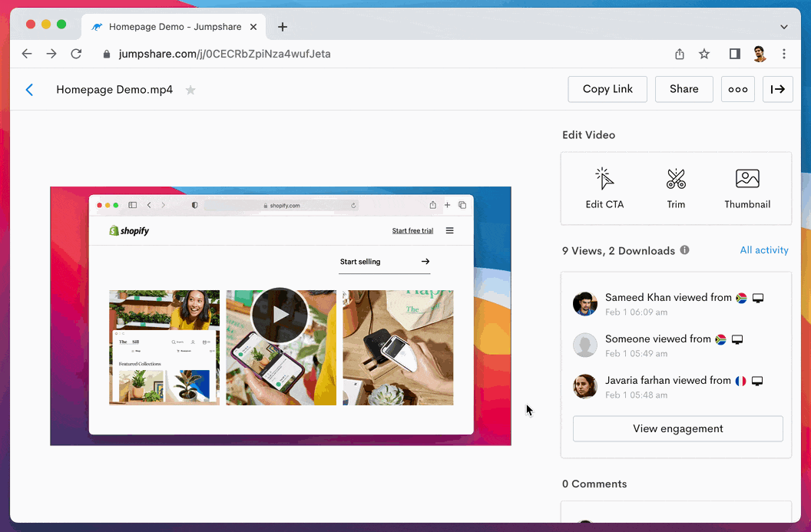
Task: Collapse the sidebar with arrow button
Action: pos(778,89)
